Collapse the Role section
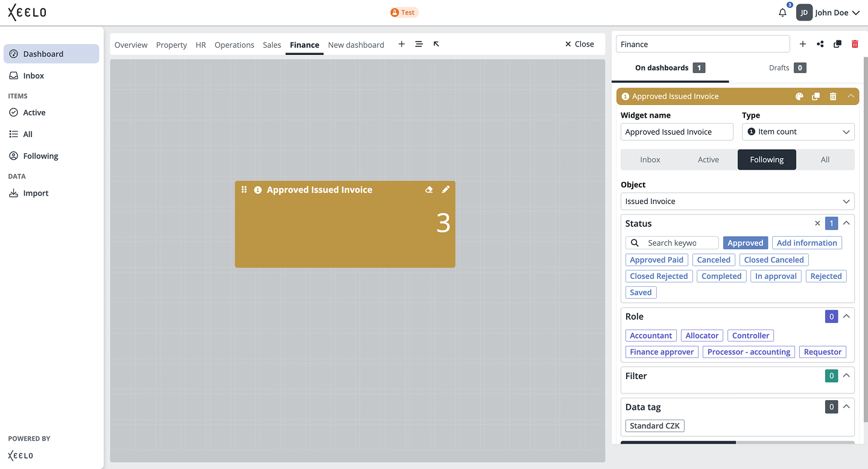 [x=846, y=316]
